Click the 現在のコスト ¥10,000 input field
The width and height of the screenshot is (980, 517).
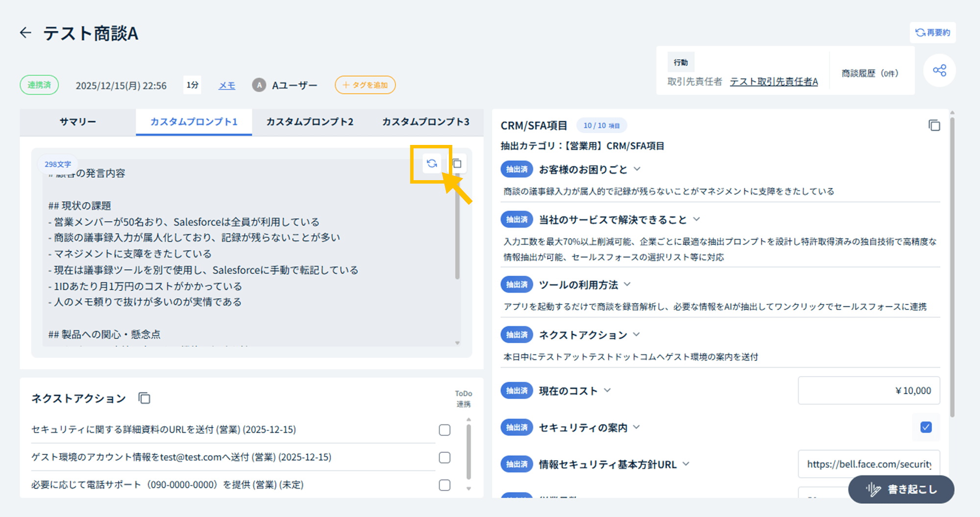868,391
